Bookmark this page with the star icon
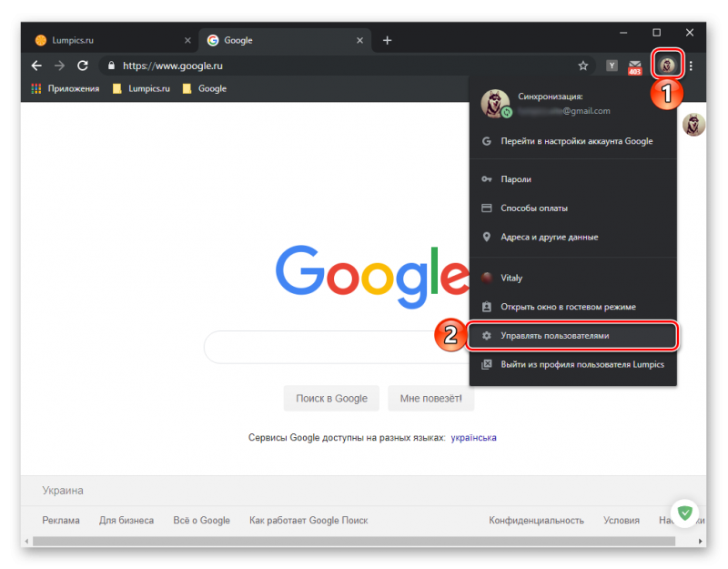 click(583, 66)
